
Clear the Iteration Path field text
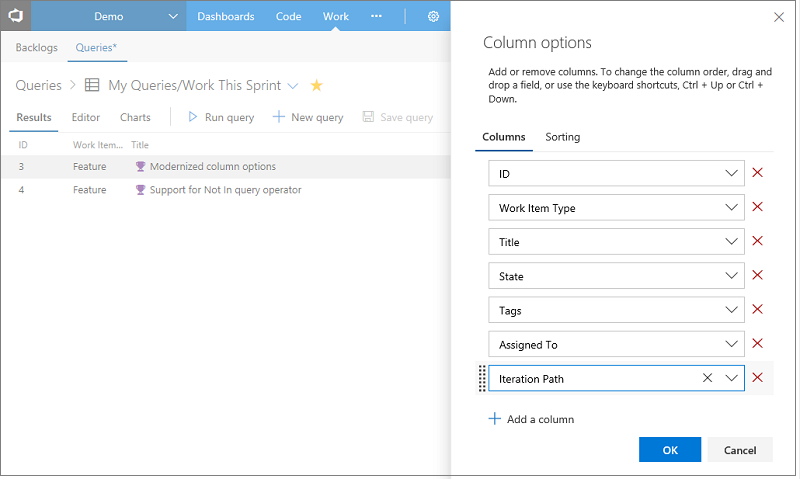pos(707,378)
